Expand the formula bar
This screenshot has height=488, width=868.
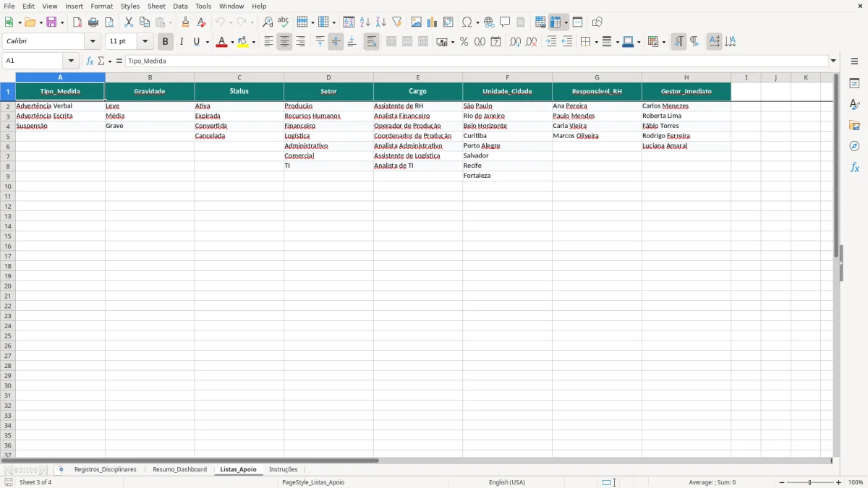click(x=833, y=61)
